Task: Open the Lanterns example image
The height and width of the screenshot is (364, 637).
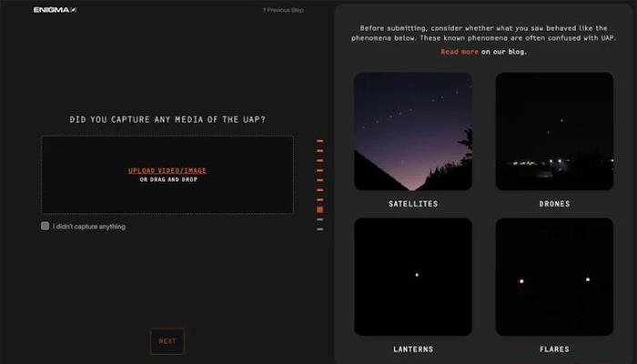Action: click(413, 277)
